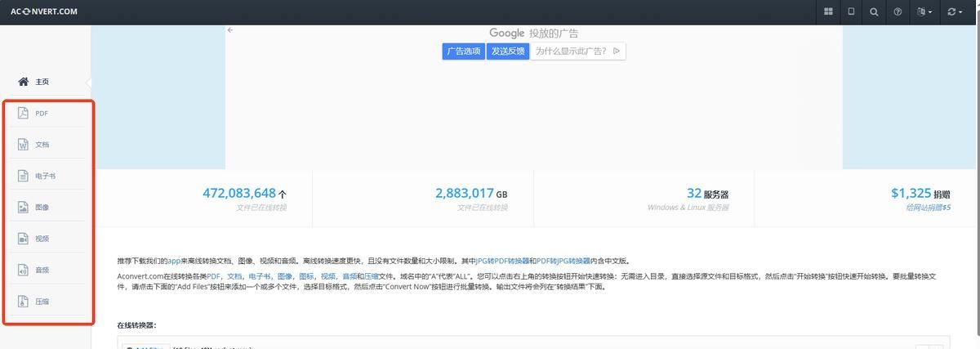Click the PDF link in the paragraph
The width and height of the screenshot is (980, 349).
213,276
